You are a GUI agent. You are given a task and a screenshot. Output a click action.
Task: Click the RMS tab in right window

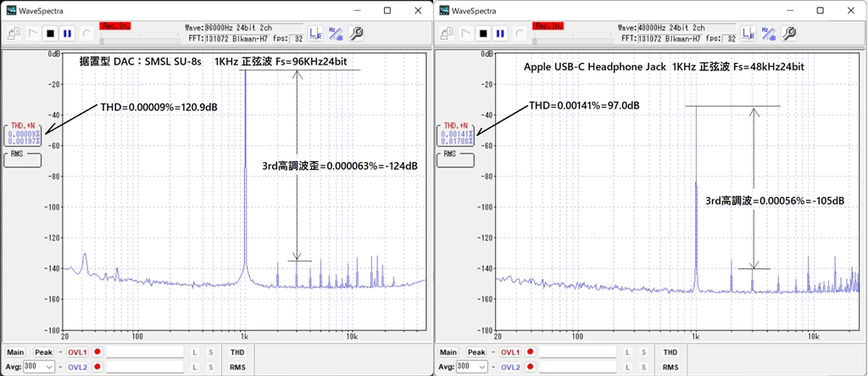(x=670, y=367)
